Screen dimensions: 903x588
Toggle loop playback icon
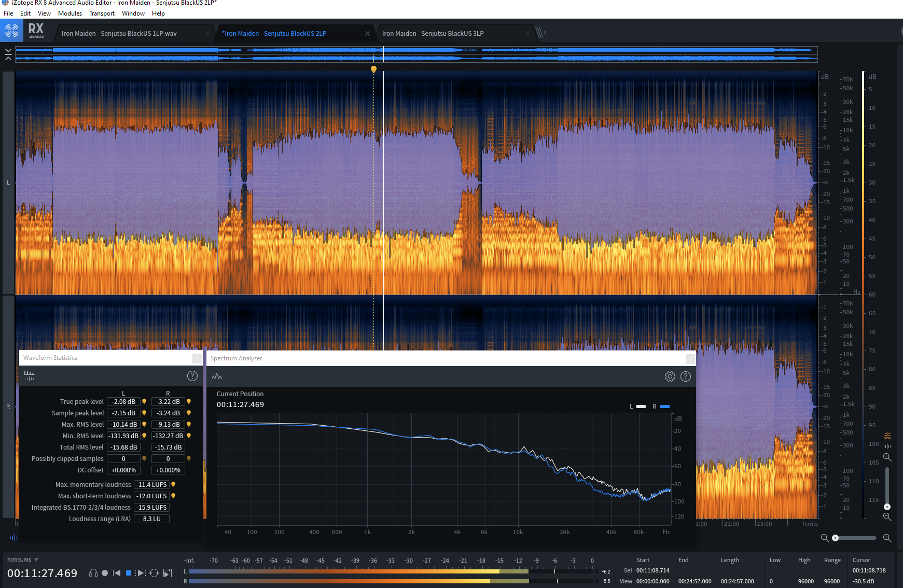(154, 573)
